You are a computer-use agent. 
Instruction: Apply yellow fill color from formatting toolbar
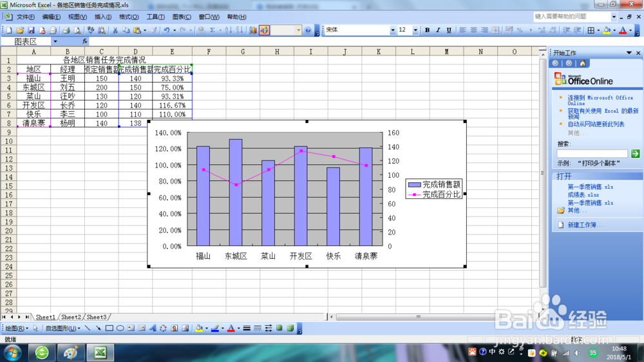click(607, 30)
